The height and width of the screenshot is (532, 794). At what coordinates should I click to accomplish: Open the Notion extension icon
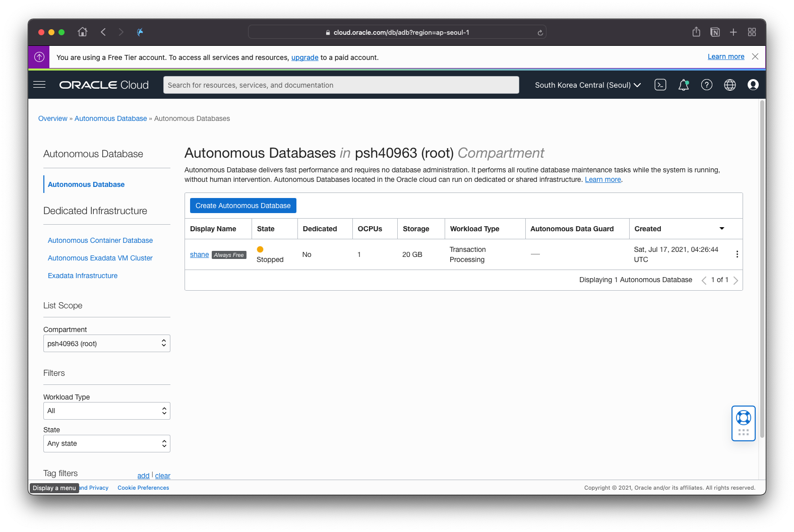point(715,32)
